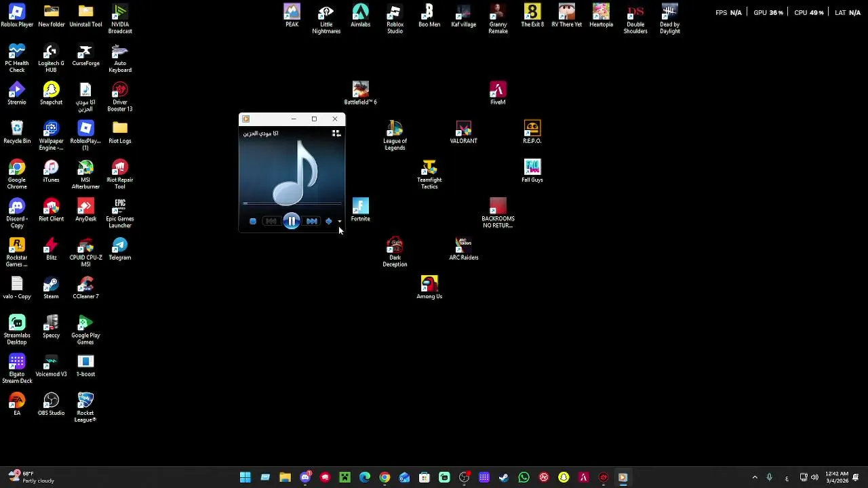Launch Telegram shortcut
This screenshot has height=488, width=868.
(x=120, y=249)
